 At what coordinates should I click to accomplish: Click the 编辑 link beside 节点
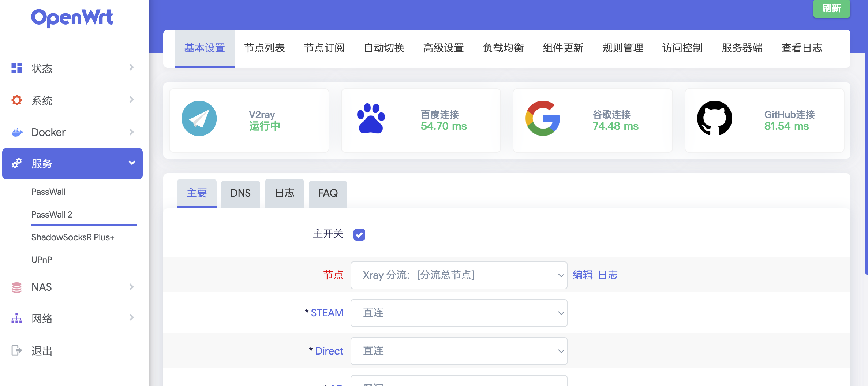point(583,275)
